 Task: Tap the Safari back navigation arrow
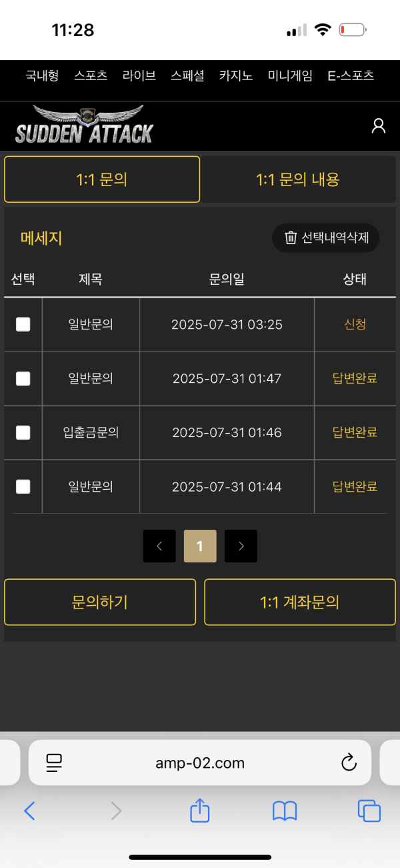pos(30,811)
